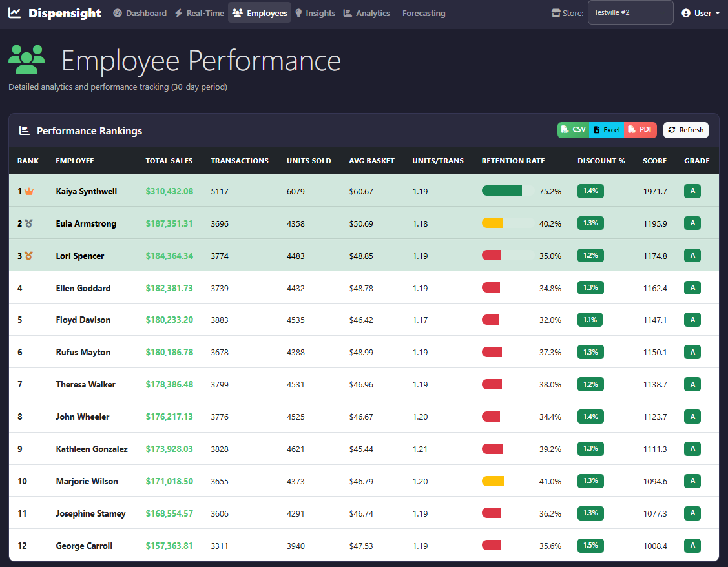The height and width of the screenshot is (567, 728).
Task: Export rankings as CSV
Action: [574, 130]
